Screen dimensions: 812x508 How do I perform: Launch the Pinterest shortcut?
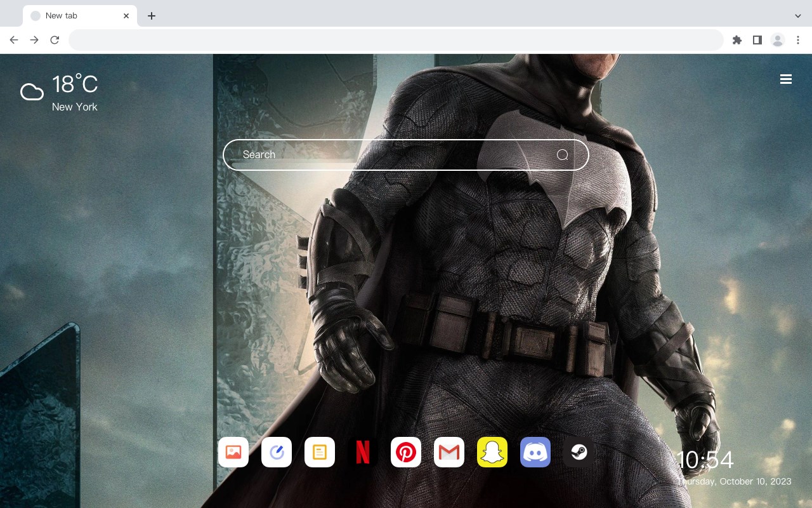[406, 452]
